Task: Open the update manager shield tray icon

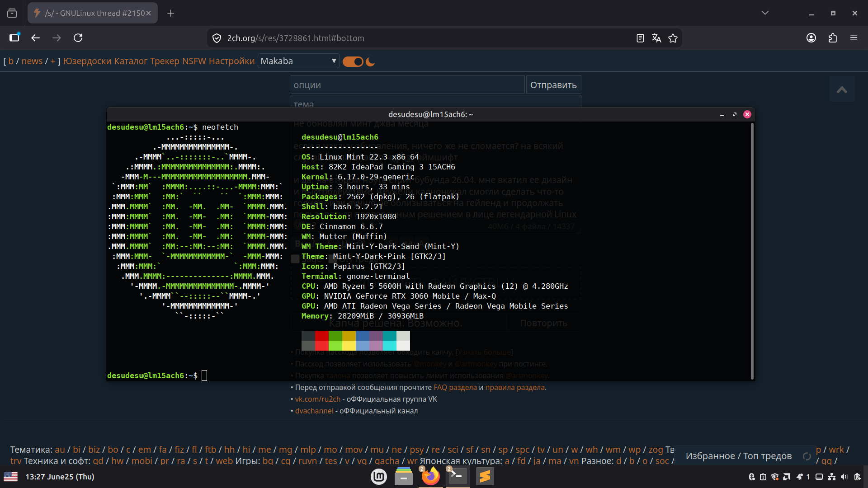Action: (x=775, y=477)
